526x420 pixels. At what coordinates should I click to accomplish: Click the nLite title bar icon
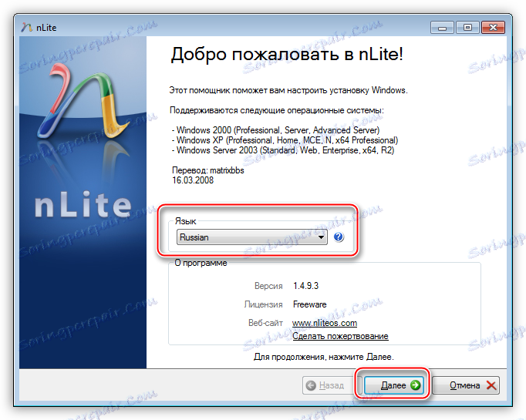point(26,27)
